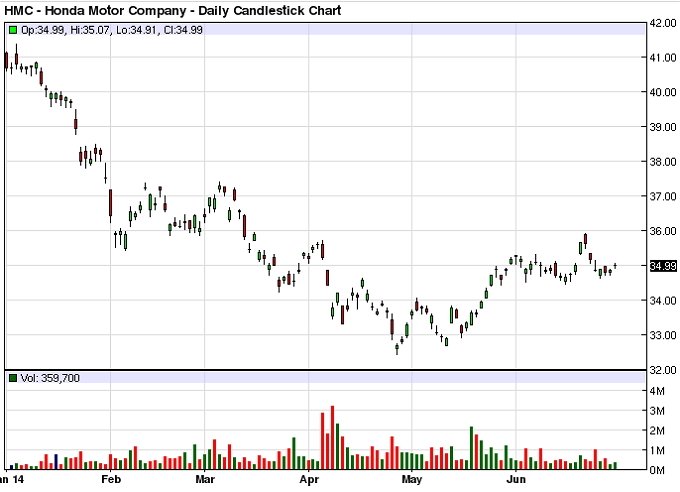Click the late-June candlestick peaking near 36.00
Image resolution: width=680 pixels, height=492 pixels.
click(585, 240)
